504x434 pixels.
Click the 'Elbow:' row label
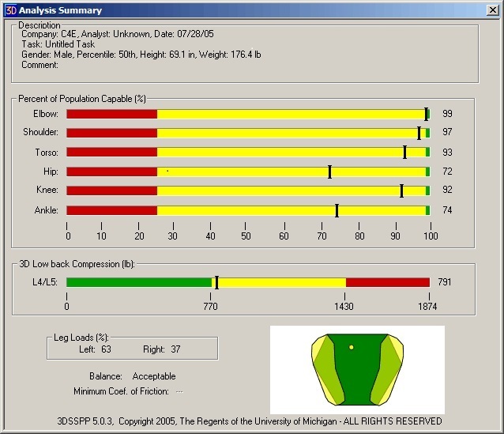point(46,114)
